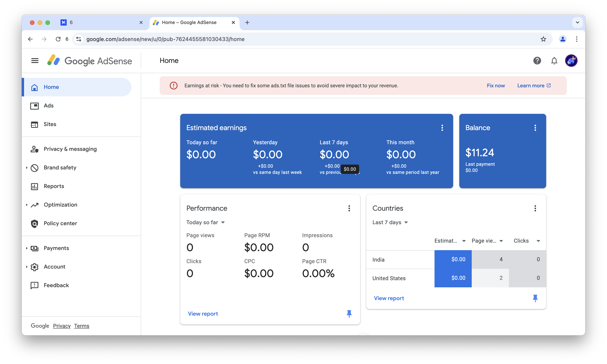Image resolution: width=607 pixels, height=364 pixels.
Task: Open the notifications bell
Action: coord(554,61)
